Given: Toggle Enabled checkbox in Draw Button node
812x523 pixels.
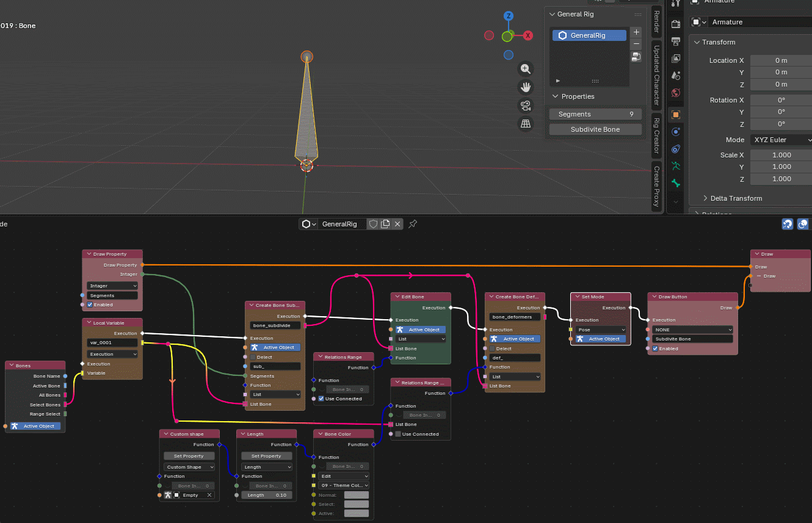Looking at the screenshot, I should [655, 348].
